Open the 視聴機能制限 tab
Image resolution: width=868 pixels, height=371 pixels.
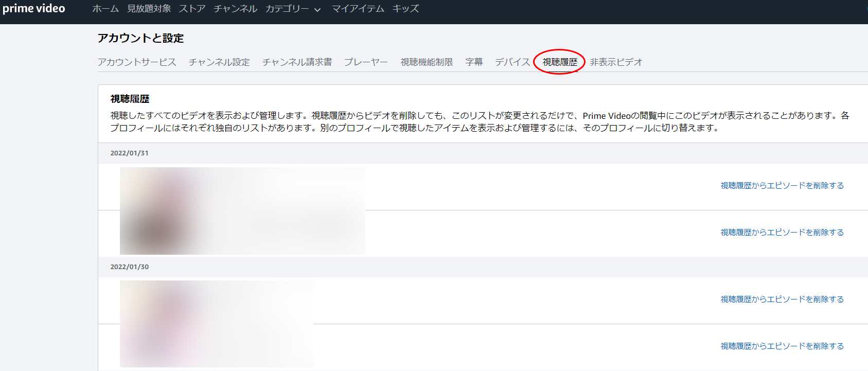427,62
